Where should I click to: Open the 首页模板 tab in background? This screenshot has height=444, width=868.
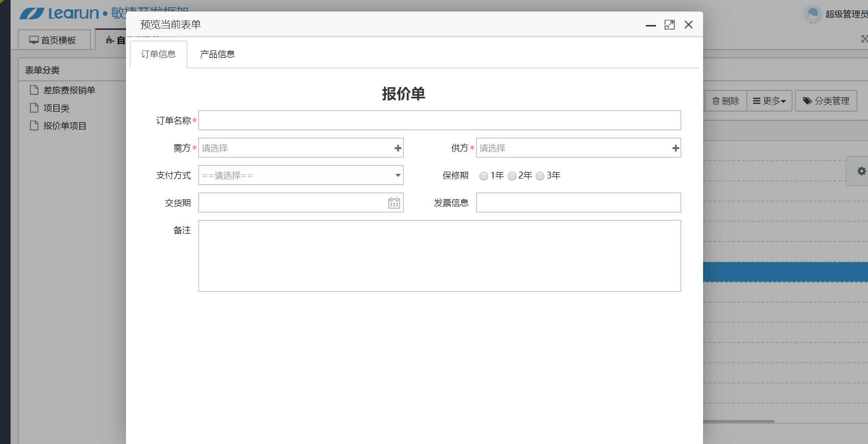(54, 40)
